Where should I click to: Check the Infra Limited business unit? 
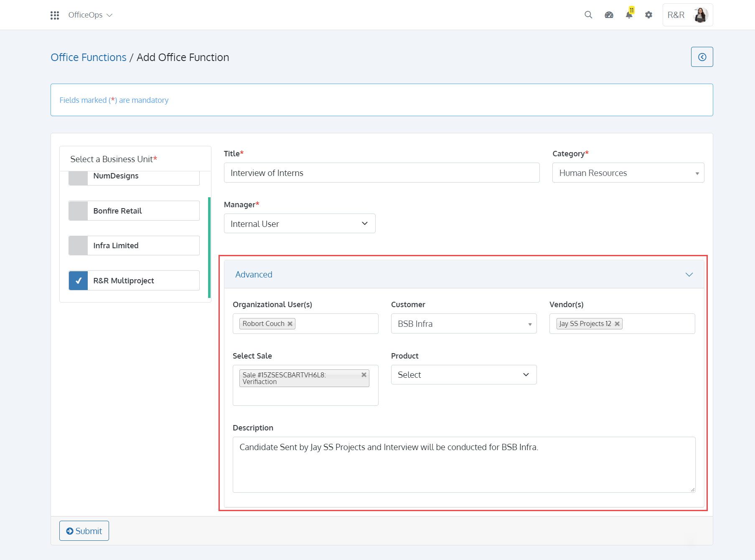click(x=78, y=246)
